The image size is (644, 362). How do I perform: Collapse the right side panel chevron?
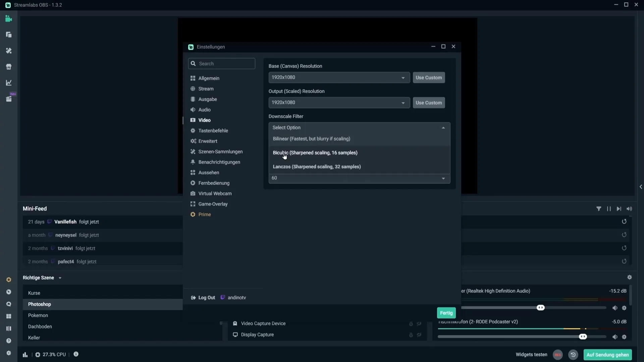pos(641,187)
